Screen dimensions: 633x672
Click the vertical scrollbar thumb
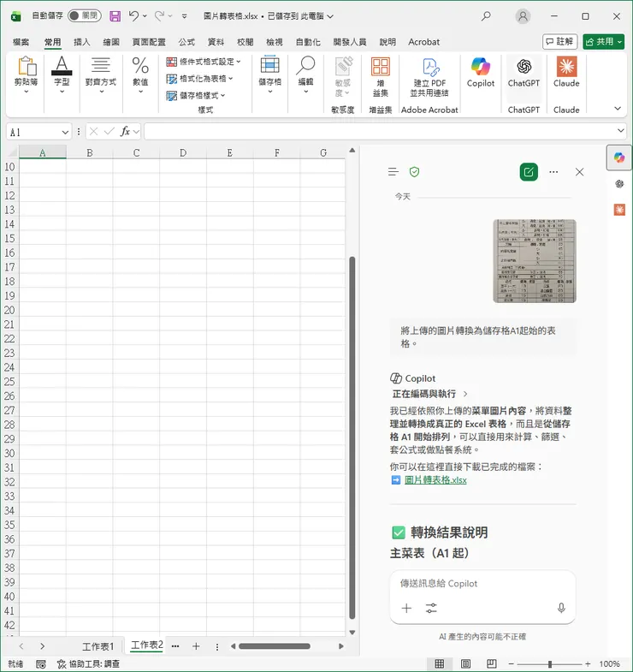tap(352, 437)
